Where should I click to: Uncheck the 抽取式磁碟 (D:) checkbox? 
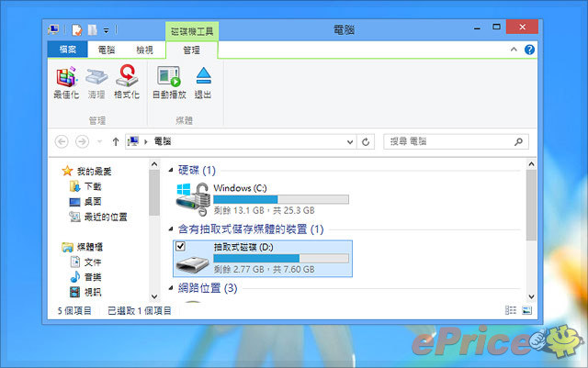click(180, 247)
